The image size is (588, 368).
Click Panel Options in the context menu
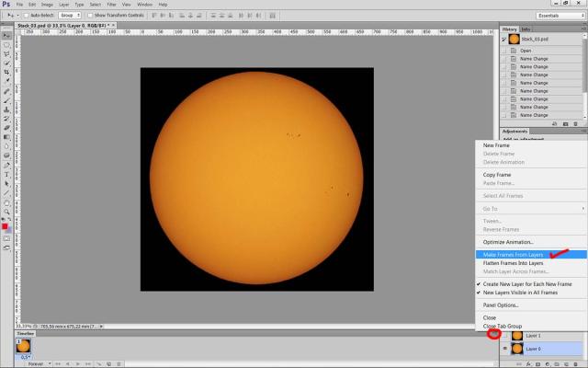pos(502,305)
